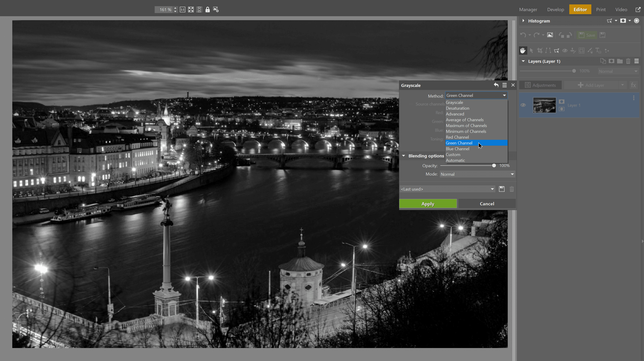Image resolution: width=644 pixels, height=361 pixels.
Task: Choose Red Channel from method list
Action: click(477, 137)
